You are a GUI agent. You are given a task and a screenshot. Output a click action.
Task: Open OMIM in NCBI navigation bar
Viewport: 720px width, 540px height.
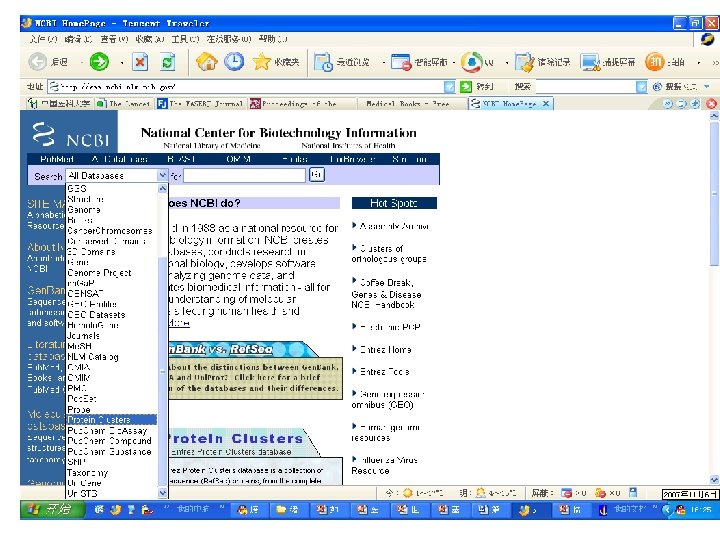(238, 159)
